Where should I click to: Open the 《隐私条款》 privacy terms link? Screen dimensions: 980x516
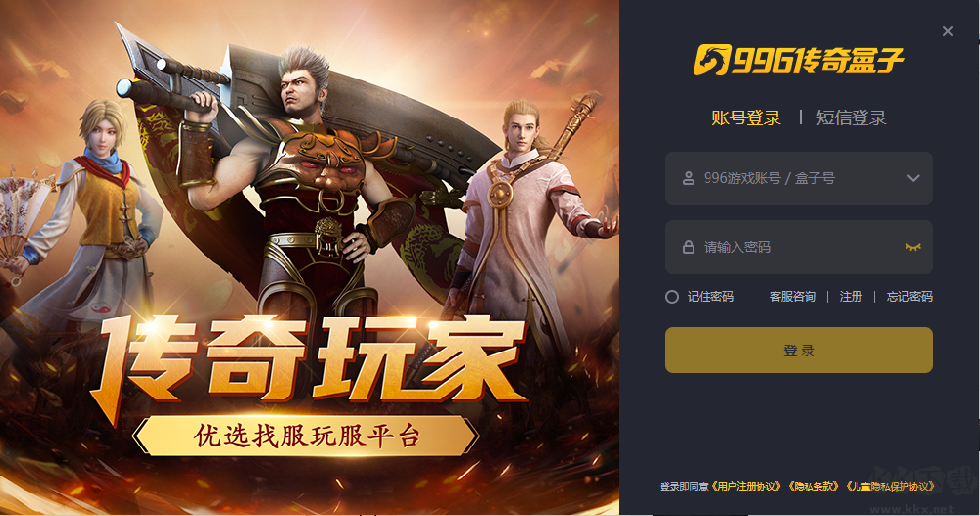click(812, 486)
